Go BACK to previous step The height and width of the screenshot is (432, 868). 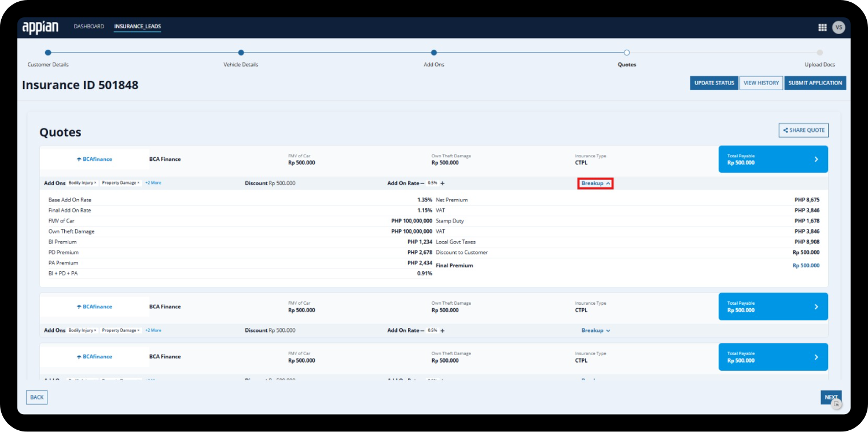37,397
